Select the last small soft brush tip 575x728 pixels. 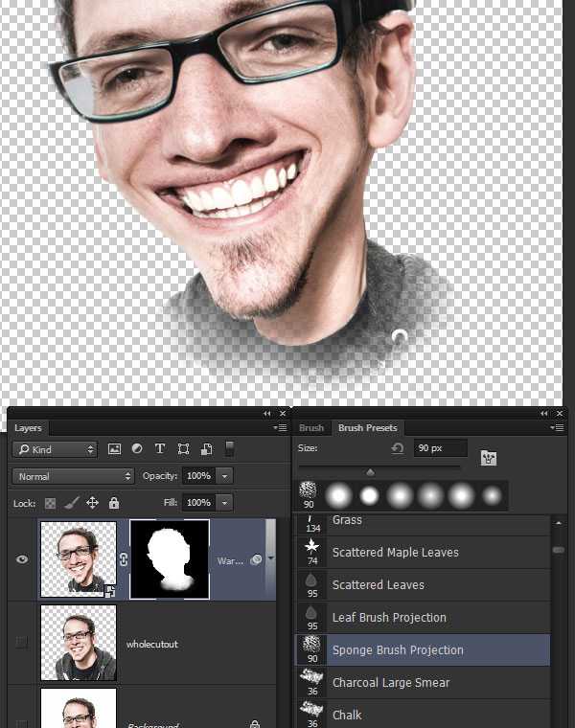point(492,495)
